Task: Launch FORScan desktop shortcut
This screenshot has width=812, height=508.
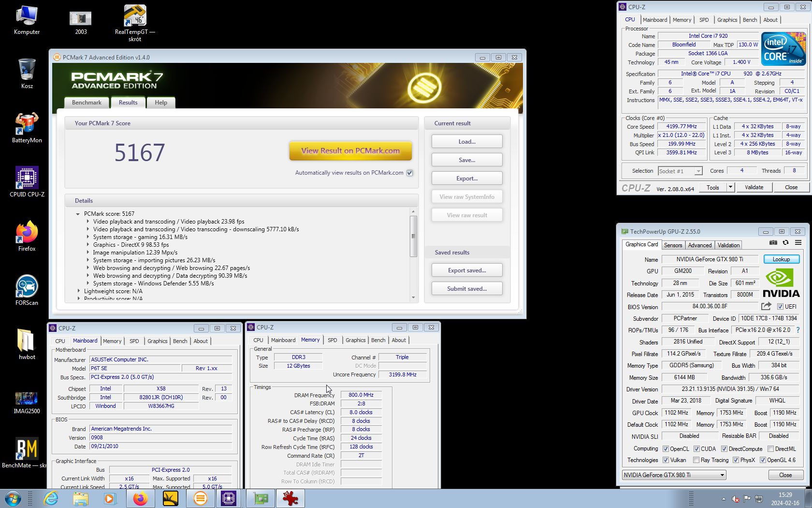Action: (27, 291)
